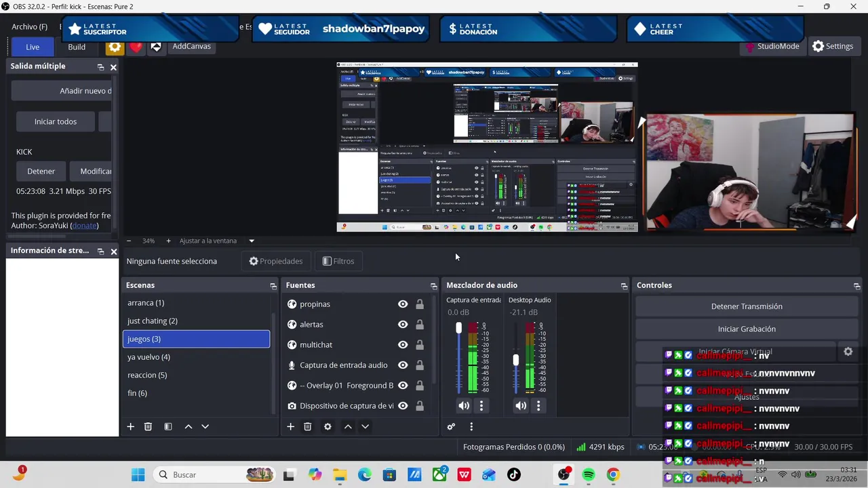Screen dimensions: 868x488
Task: Add a new scene with the plus icon
Action: click(131, 426)
